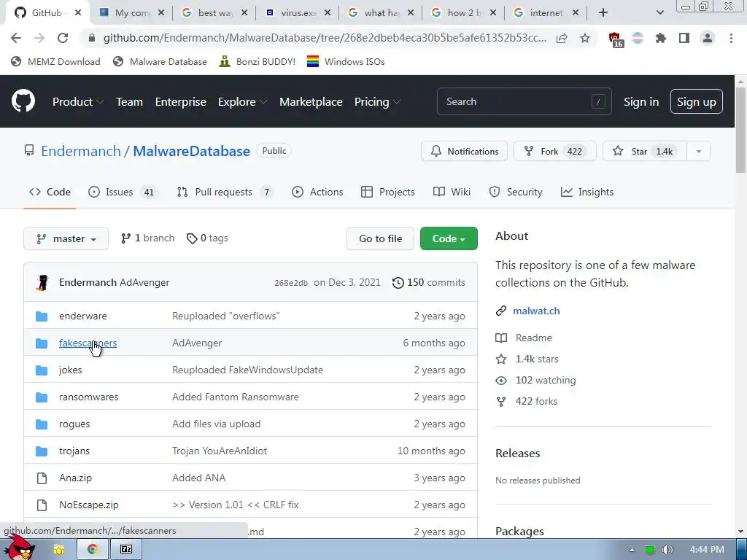Go back with the browser back arrow
The height and width of the screenshot is (560, 747).
pos(16,38)
